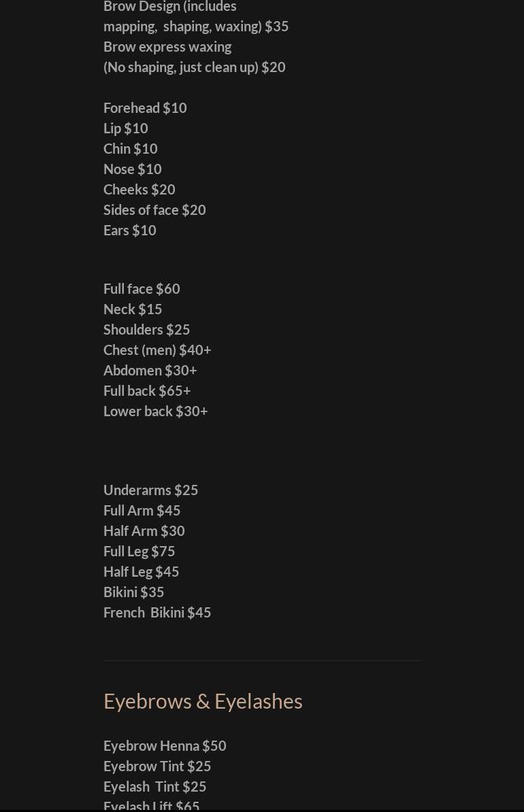Image resolution: width=524 pixels, height=812 pixels.
Task: Click the Full face $60 entry
Action: 142,289
